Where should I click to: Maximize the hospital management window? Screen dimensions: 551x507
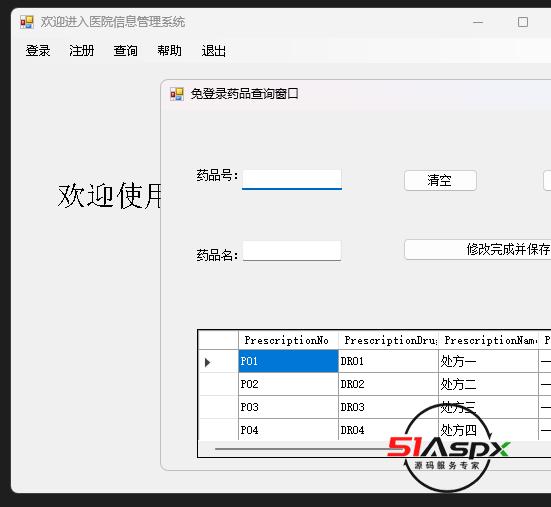(x=523, y=22)
